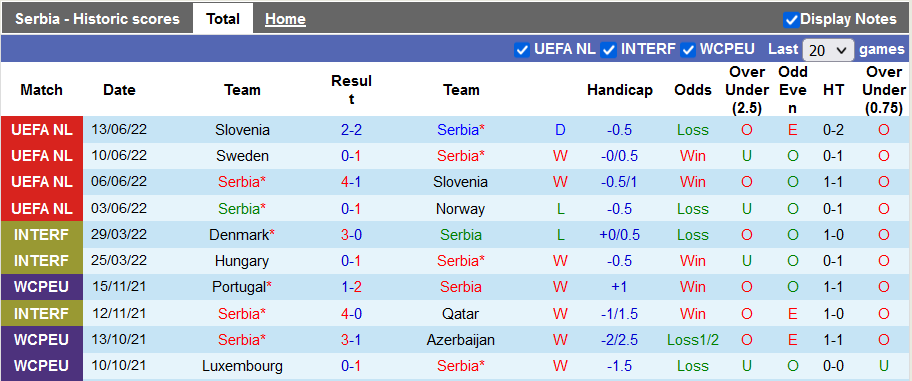The image size is (912, 381).
Task: Open Azerbaijan team link
Action: [461, 340]
